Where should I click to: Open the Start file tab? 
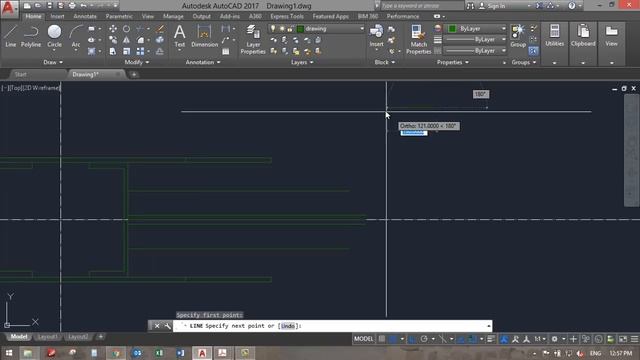tap(20, 74)
